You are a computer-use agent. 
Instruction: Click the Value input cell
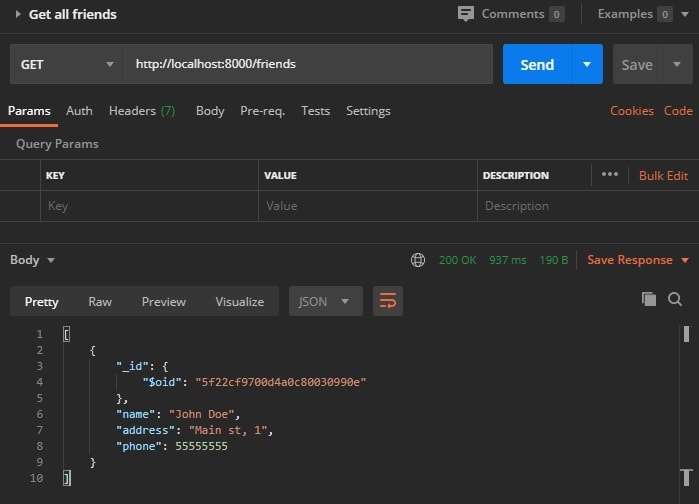(368, 206)
